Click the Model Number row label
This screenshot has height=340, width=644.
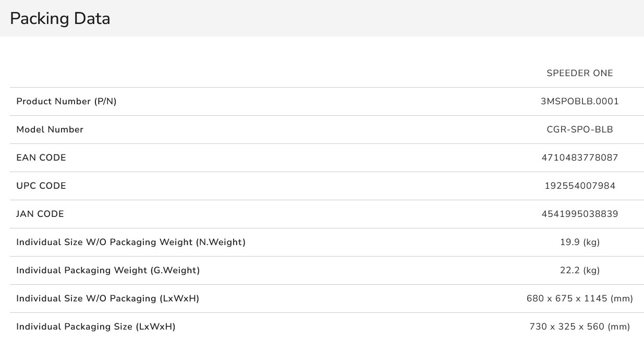pos(50,130)
